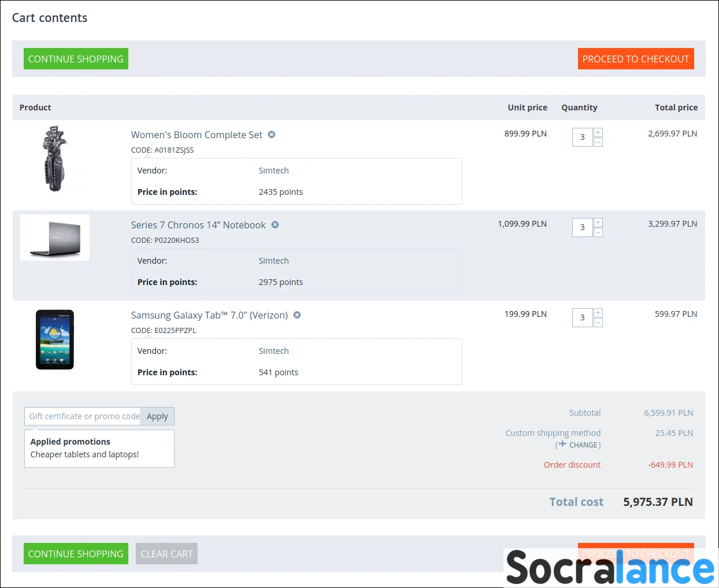This screenshot has width=719, height=588.
Task: Remove Samsung Galaxy Tab from cart
Action: (x=297, y=315)
